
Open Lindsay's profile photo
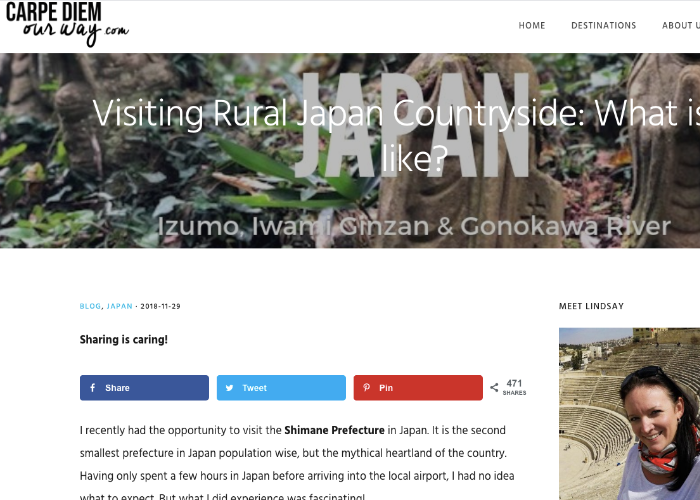click(629, 414)
